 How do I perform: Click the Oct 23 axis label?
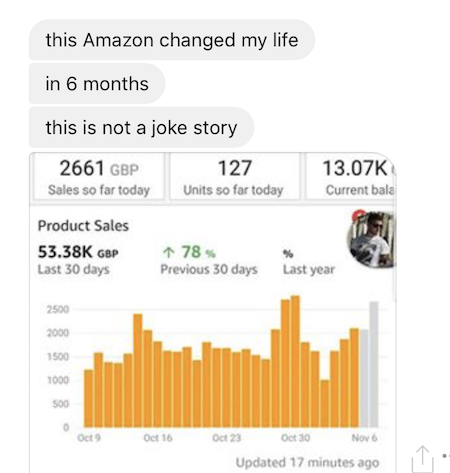point(227,437)
